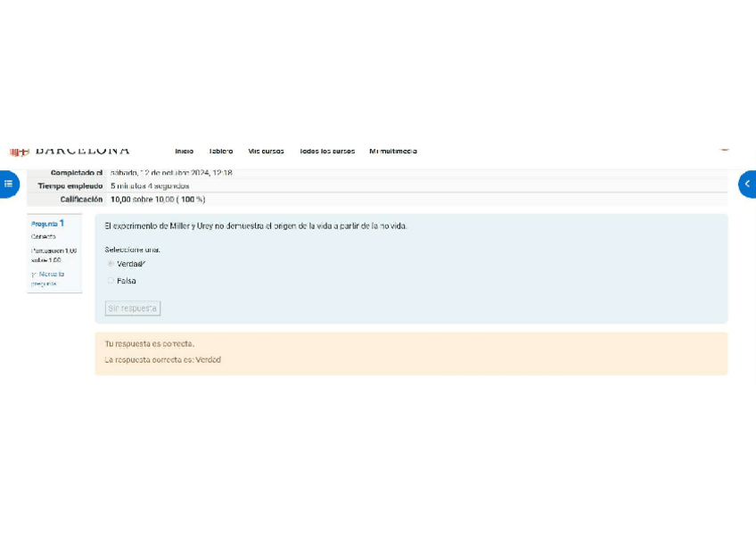Open Todos los cursos menu item
This screenshot has width=756, height=534.
pyautogui.click(x=327, y=152)
